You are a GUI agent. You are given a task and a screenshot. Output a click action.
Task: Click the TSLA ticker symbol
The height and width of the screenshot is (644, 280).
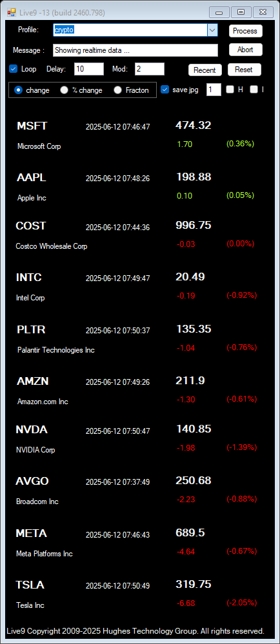[30, 585]
